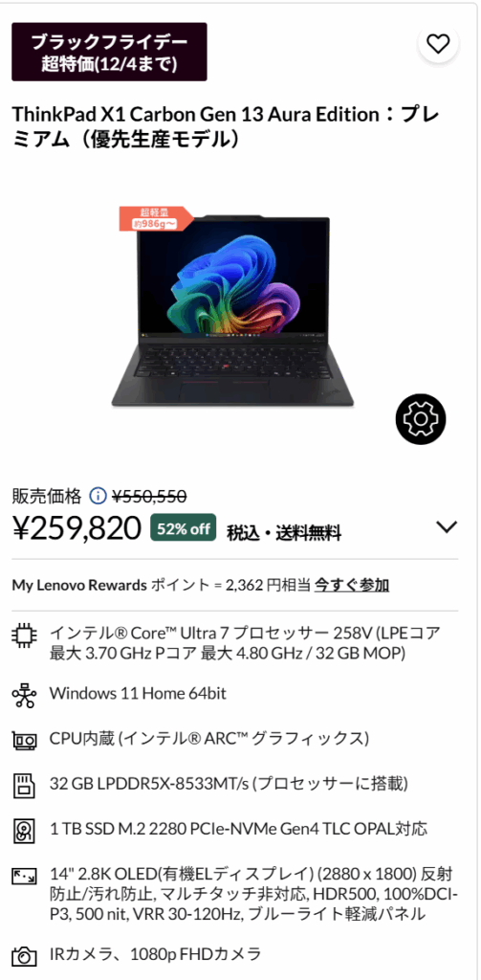
Task: Click the 今すぐ参加 link
Action: point(352,586)
